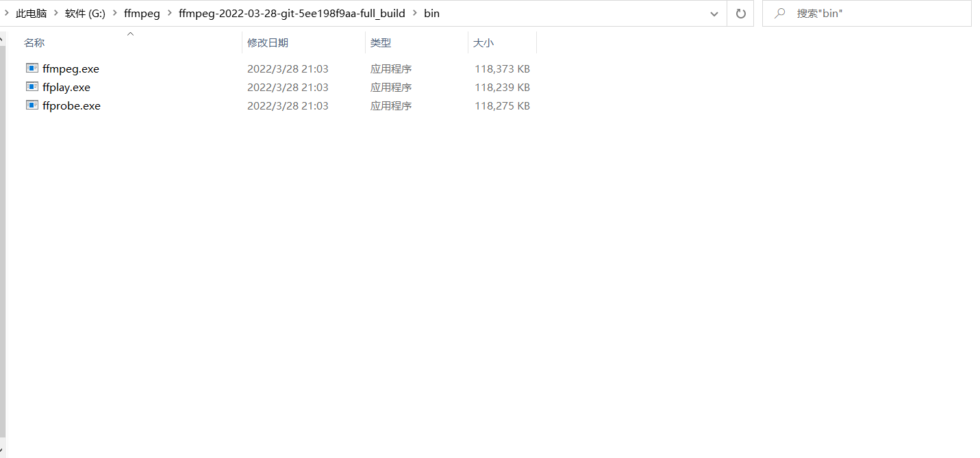Select the ffprobe.exe application icon

coord(32,105)
